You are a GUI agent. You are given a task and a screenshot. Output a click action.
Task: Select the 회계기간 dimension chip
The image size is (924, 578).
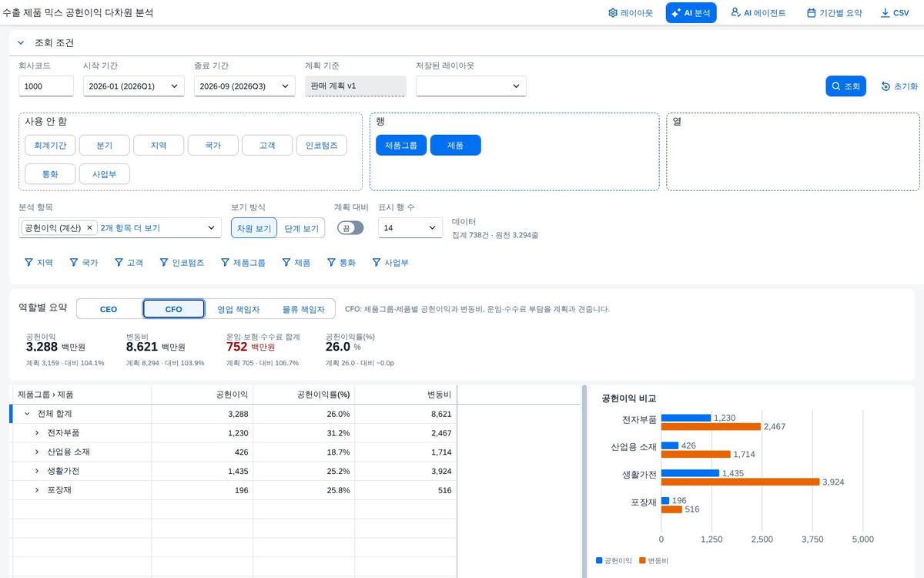(50, 145)
